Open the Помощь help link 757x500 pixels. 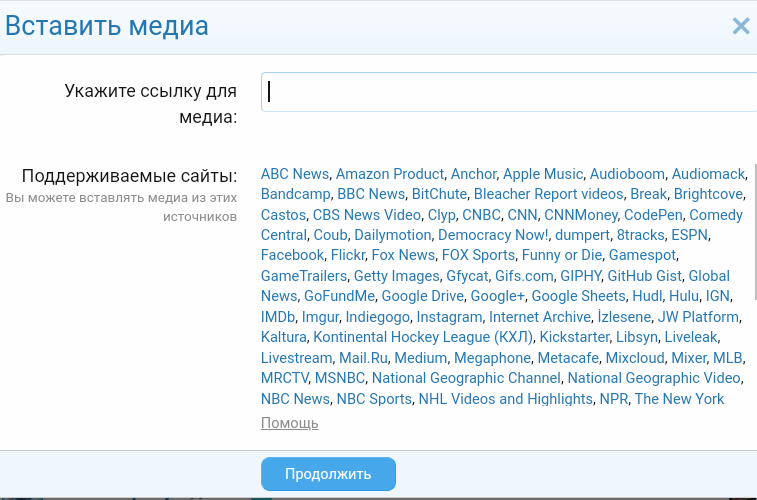pyautogui.click(x=289, y=423)
